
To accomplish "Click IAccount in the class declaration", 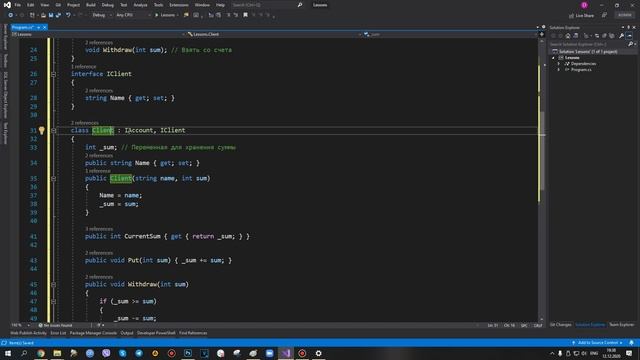I will point(139,130).
